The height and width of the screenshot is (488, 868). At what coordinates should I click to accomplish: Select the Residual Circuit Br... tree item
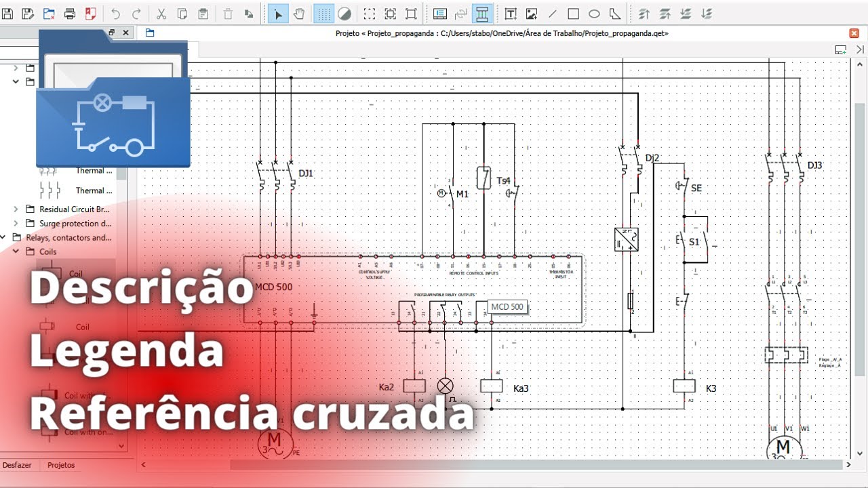pos(75,209)
